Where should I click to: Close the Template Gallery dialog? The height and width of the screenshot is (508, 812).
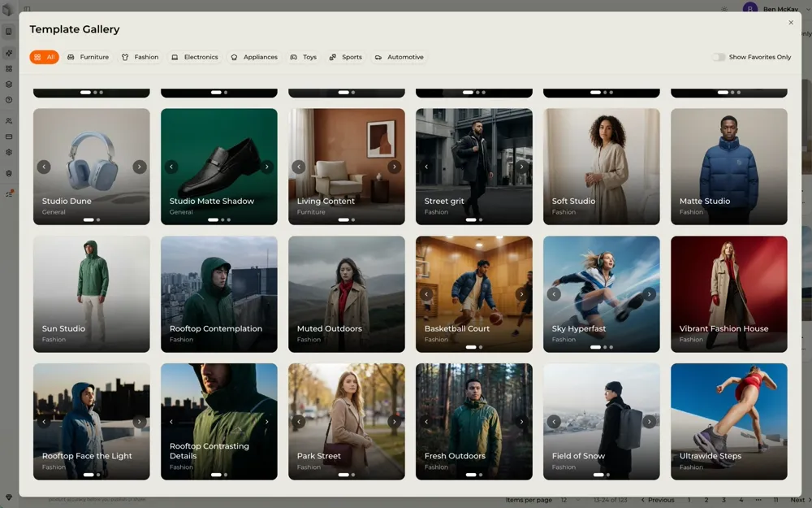pos(791,22)
